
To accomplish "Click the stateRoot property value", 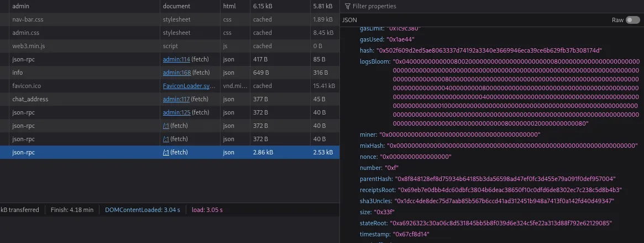I will (x=501, y=223).
